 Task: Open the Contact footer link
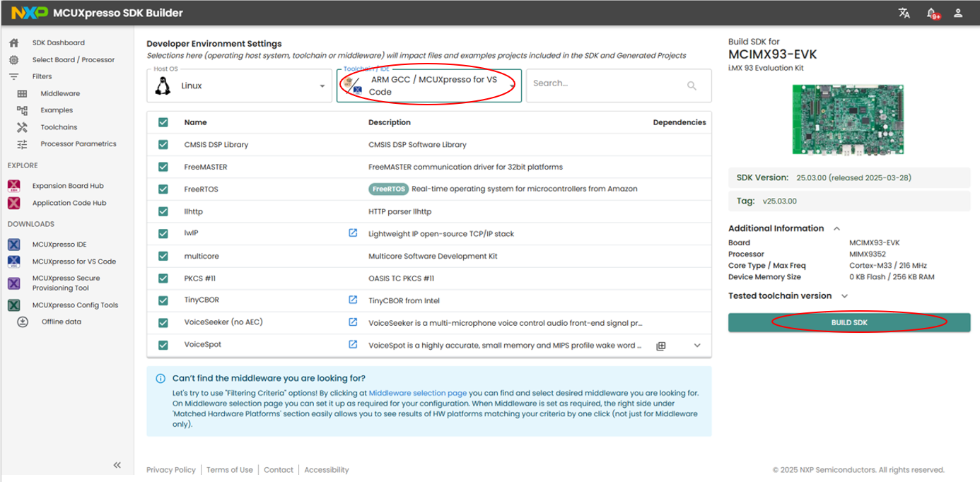click(279, 470)
